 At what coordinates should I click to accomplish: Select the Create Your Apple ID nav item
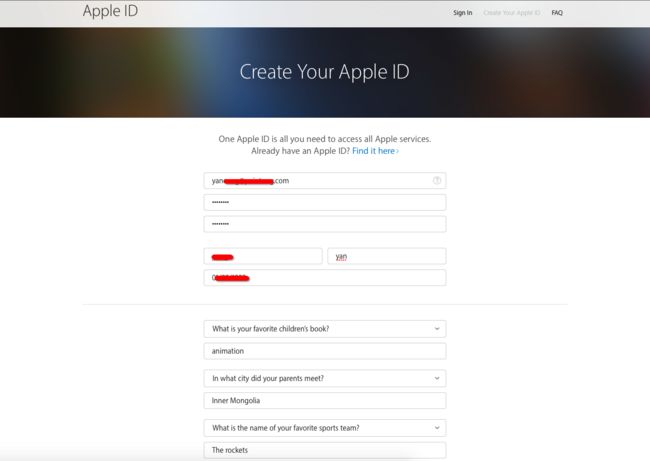(x=512, y=13)
